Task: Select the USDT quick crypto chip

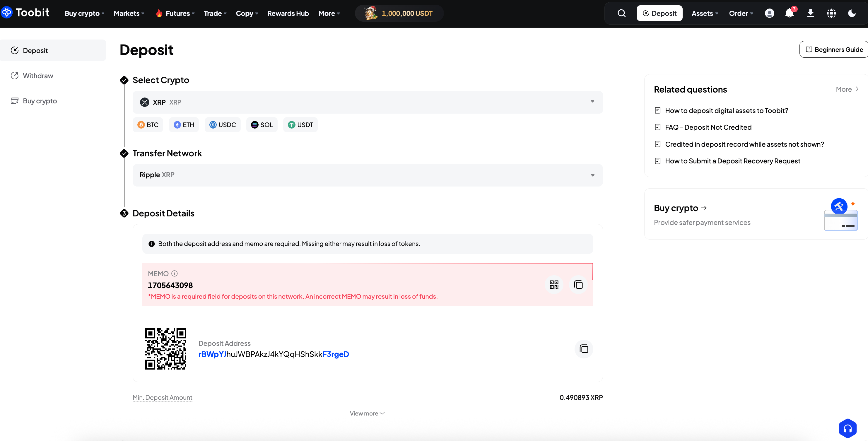Action: coord(300,125)
